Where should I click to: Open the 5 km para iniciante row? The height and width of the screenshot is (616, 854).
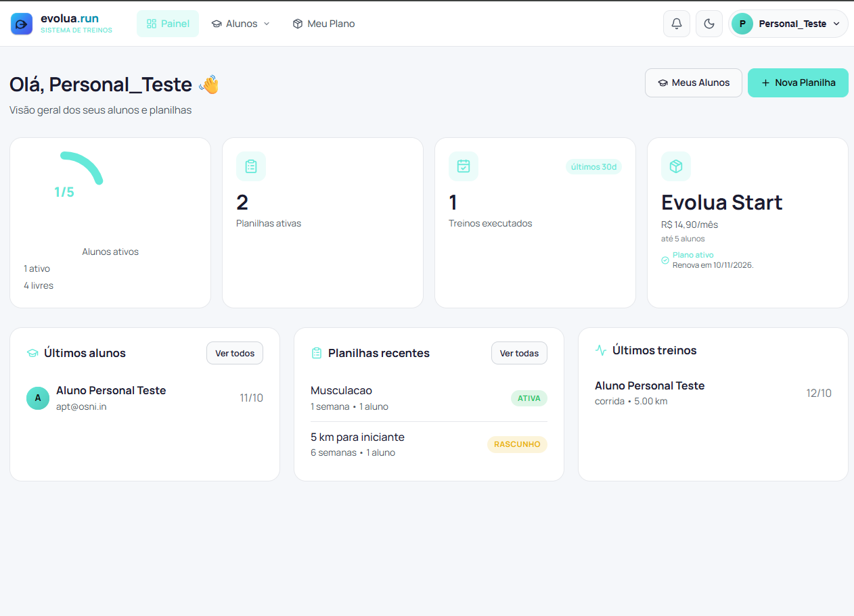point(429,445)
